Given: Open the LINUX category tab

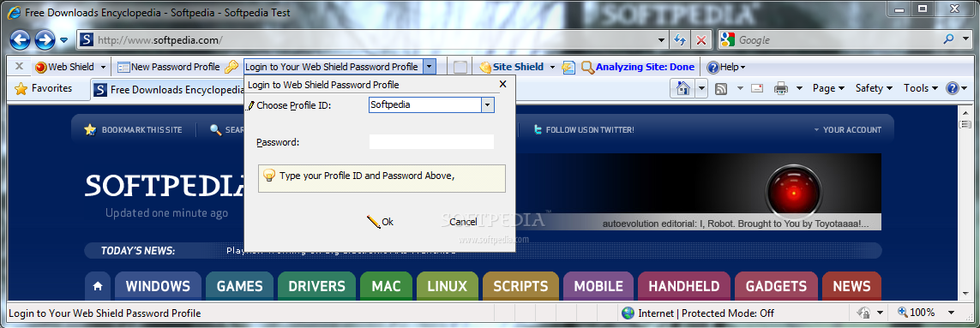Looking at the screenshot, I should [x=448, y=287].
